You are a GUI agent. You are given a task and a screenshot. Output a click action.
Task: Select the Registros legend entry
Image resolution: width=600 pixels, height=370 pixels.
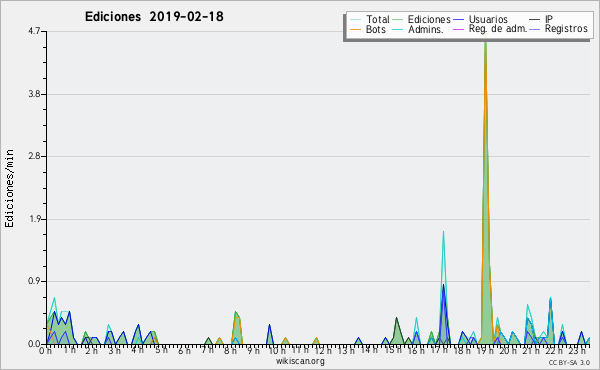pyautogui.click(x=566, y=29)
